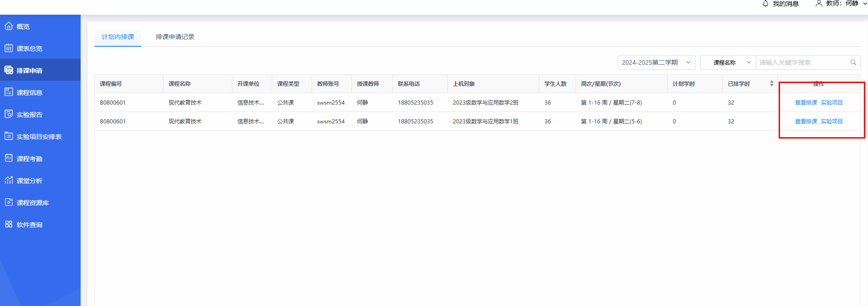Click the home icon beside 概览

pyautogui.click(x=9, y=26)
